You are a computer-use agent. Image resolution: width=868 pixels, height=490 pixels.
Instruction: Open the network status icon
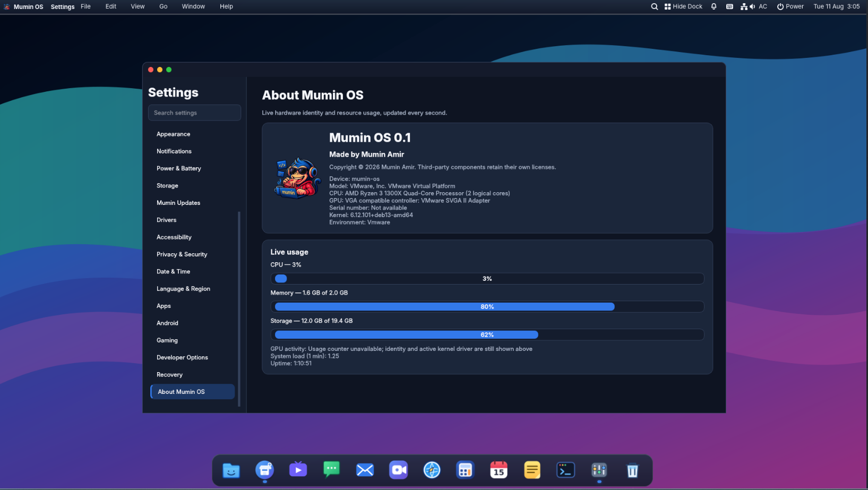(744, 6)
